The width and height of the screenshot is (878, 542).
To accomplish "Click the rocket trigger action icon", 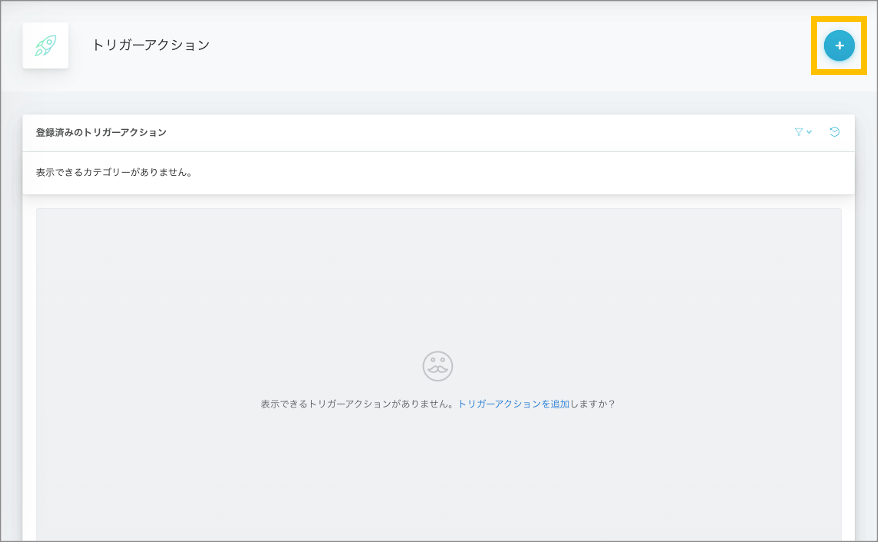I will click(45, 45).
